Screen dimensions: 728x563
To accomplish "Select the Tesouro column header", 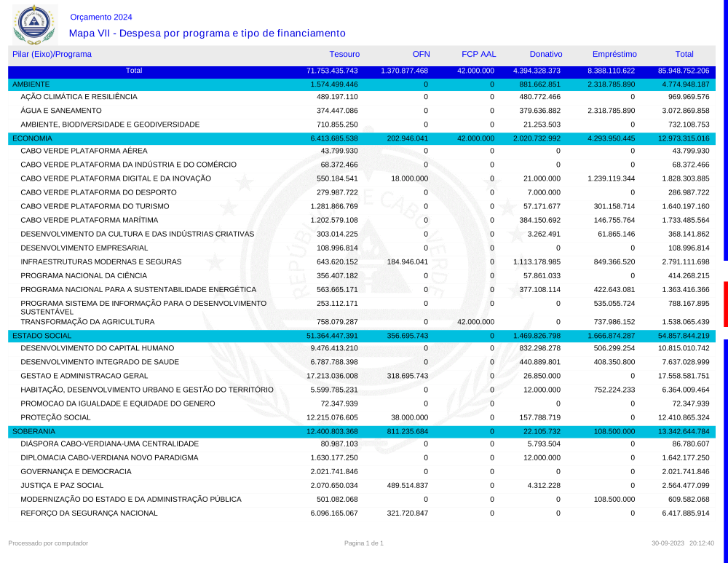I will 344,54.
